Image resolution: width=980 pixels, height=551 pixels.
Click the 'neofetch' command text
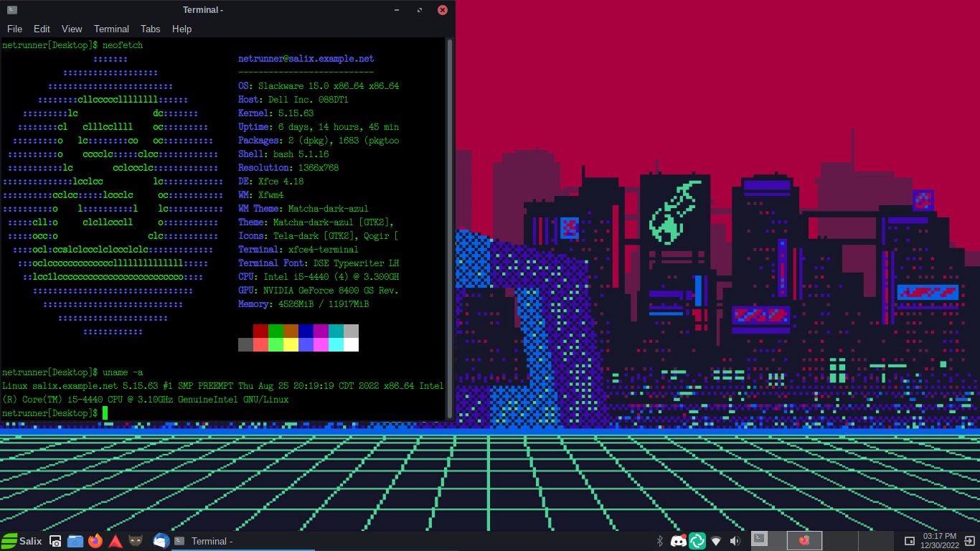[123, 45]
